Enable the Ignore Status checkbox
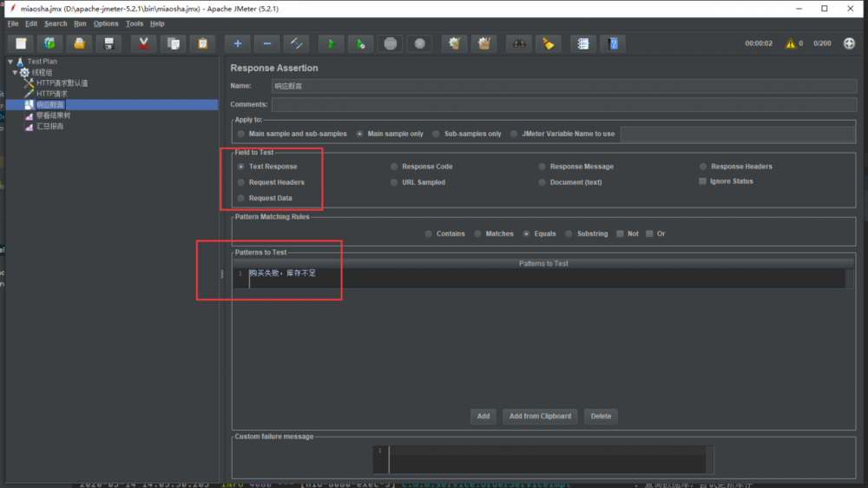 [x=702, y=181]
